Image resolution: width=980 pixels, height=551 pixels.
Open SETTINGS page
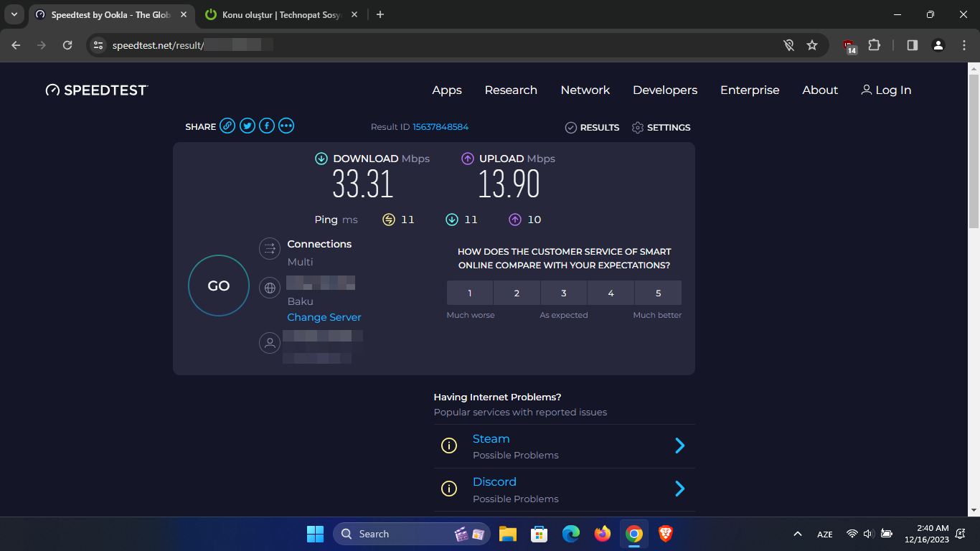pos(661,127)
